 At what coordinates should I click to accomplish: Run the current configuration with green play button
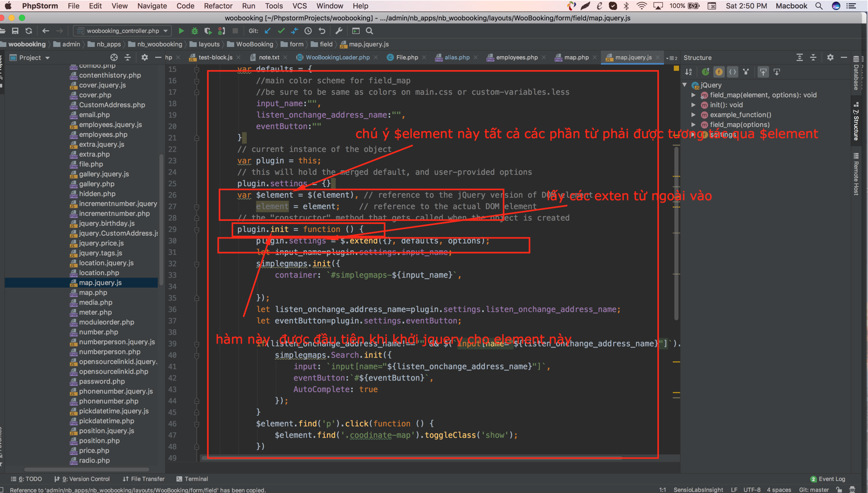pyautogui.click(x=181, y=31)
